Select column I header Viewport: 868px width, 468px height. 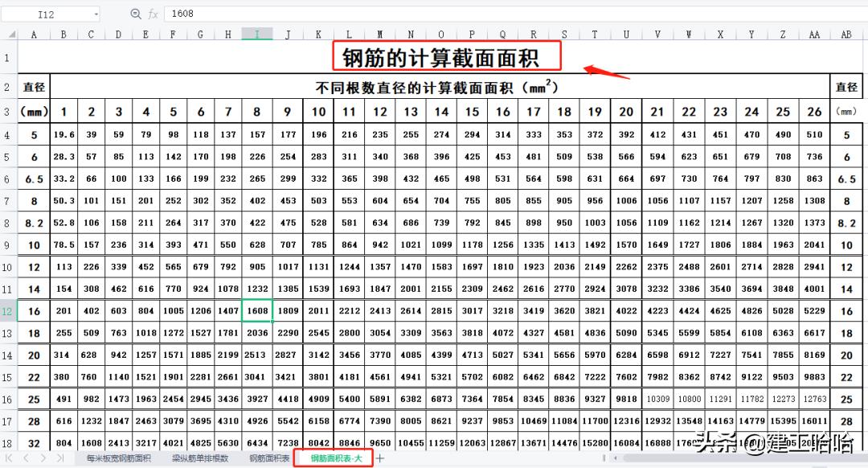tap(257, 34)
